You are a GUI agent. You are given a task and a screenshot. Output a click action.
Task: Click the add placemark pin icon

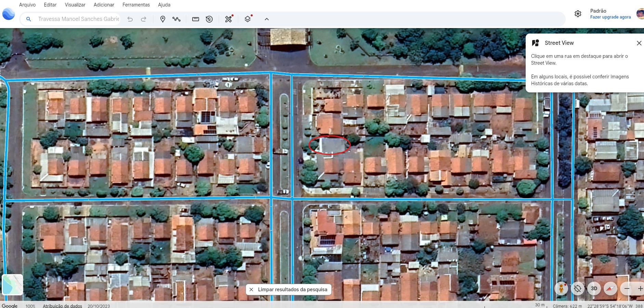(163, 19)
